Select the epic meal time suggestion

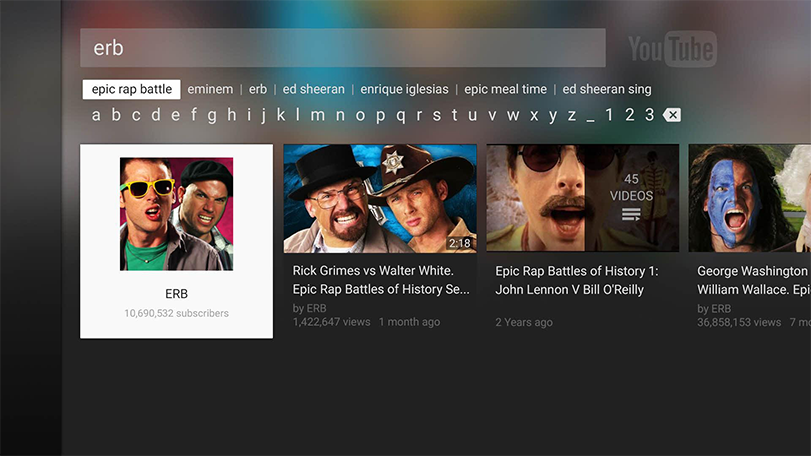pos(505,89)
